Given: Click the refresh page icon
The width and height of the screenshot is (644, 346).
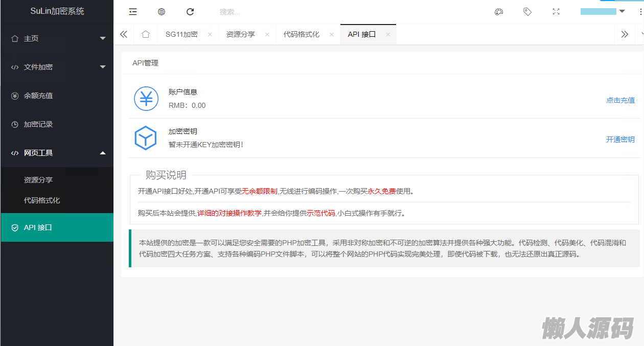Looking at the screenshot, I should click(x=190, y=12).
